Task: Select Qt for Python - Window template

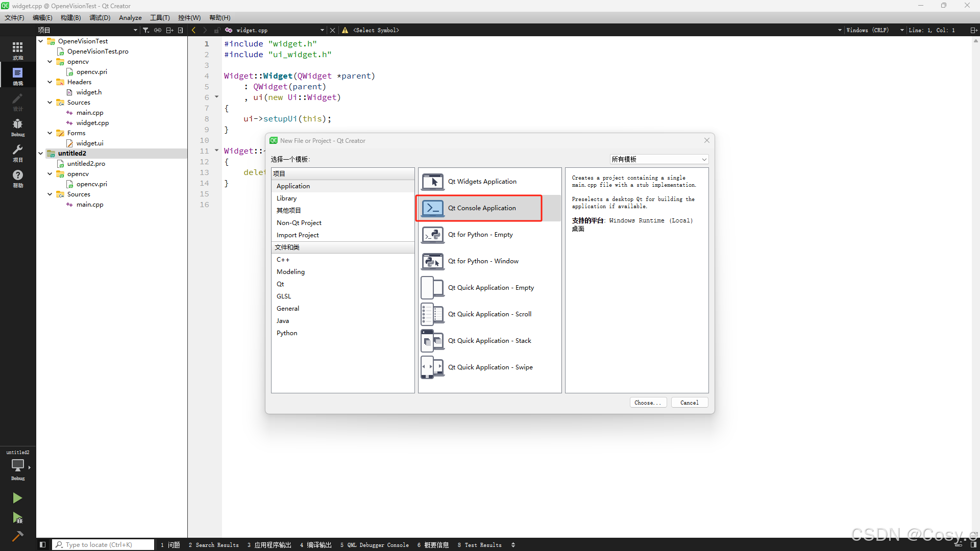Action: [x=483, y=261]
